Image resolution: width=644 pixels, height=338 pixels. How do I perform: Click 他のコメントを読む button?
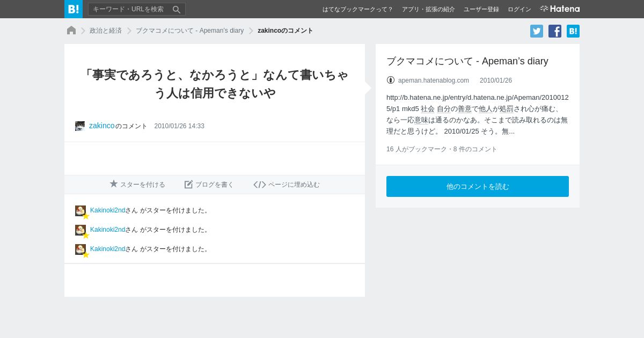tap(478, 186)
